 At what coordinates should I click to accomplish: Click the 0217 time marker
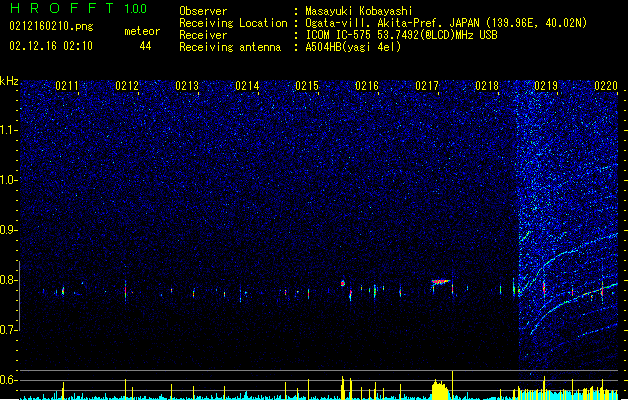pyautogui.click(x=427, y=86)
